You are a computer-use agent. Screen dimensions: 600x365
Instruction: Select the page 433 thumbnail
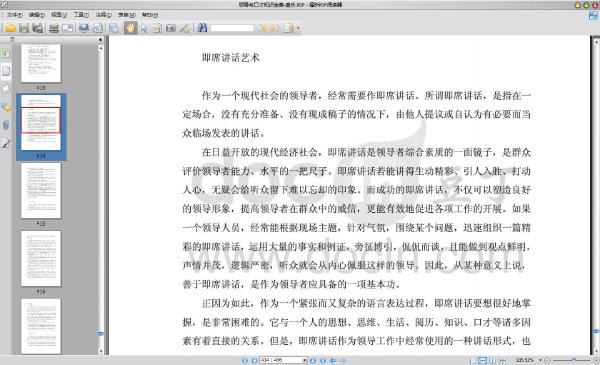pyautogui.click(x=41, y=63)
